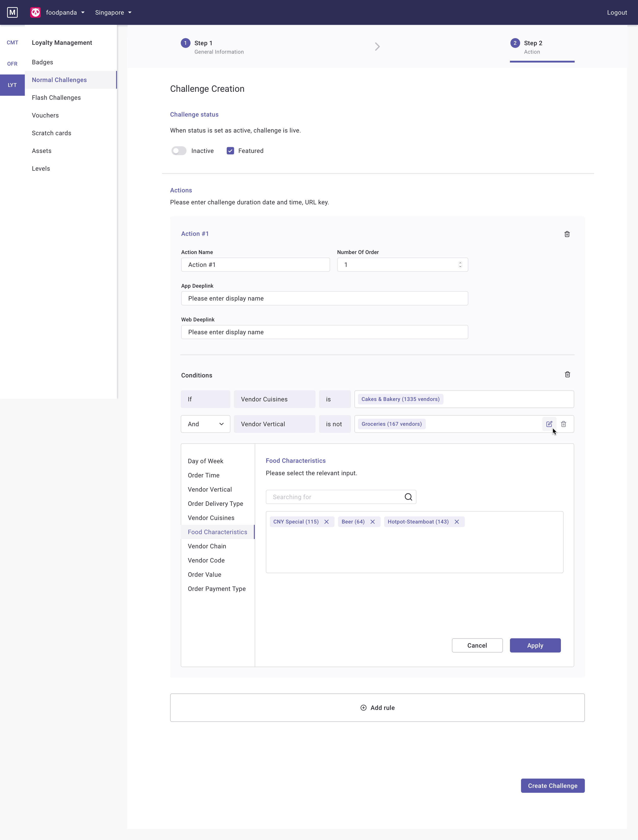The height and width of the screenshot is (840, 638).
Task: Click Number Of Order stepper arrows
Action: pyautogui.click(x=460, y=265)
